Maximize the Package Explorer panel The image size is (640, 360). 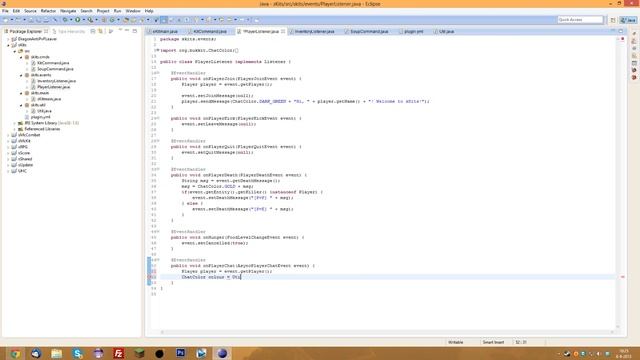pyautogui.click(x=135, y=31)
